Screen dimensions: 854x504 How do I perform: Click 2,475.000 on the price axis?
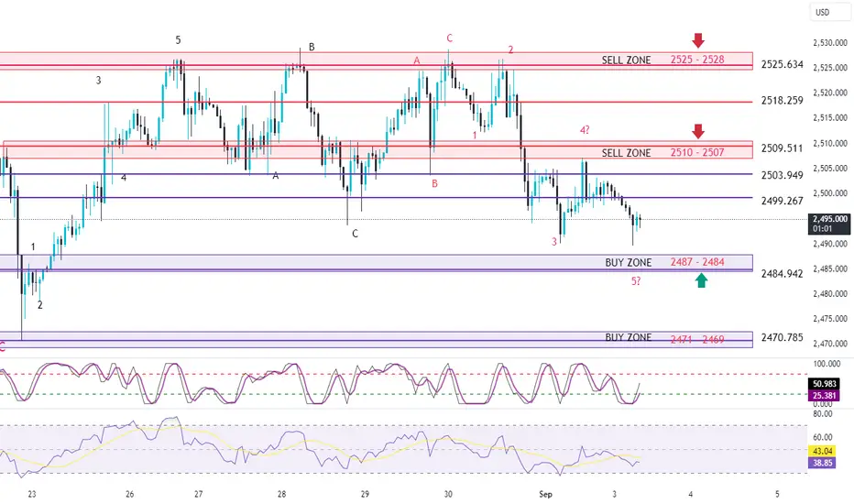(829, 319)
